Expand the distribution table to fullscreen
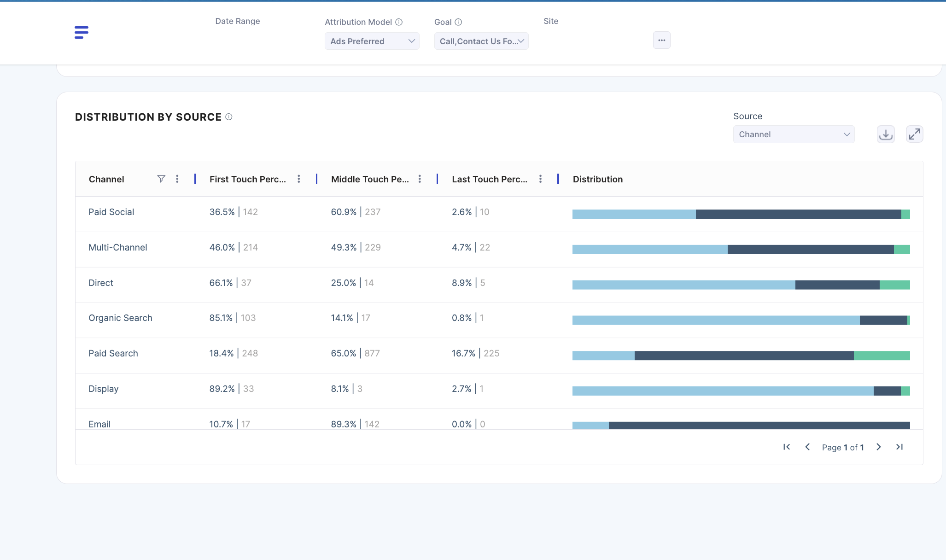 pyautogui.click(x=914, y=134)
